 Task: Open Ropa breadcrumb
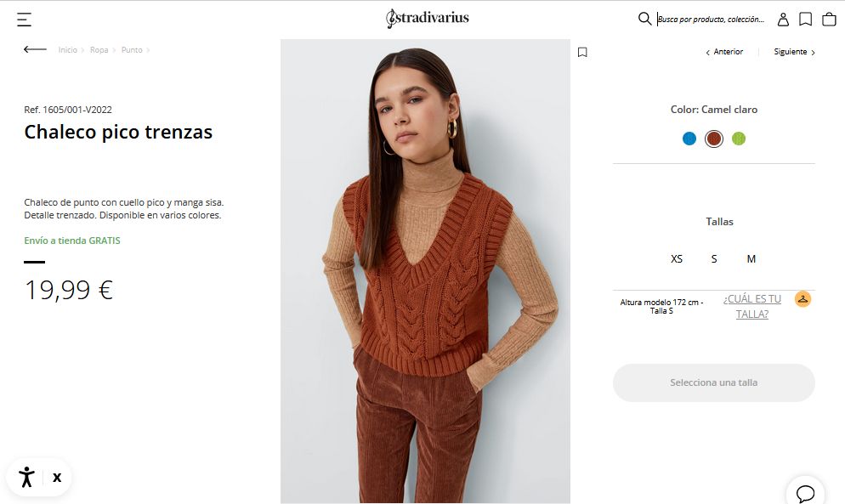click(x=99, y=50)
